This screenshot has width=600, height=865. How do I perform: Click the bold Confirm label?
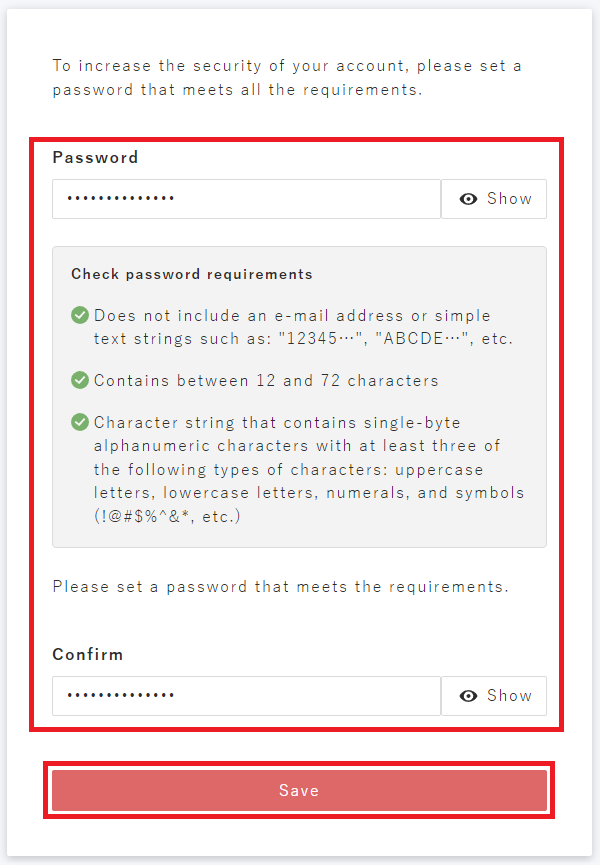coord(88,654)
